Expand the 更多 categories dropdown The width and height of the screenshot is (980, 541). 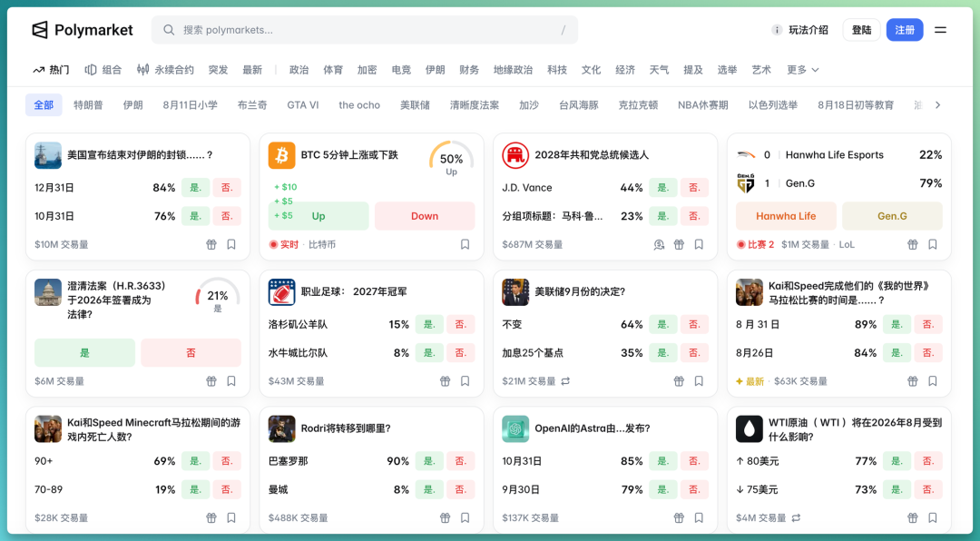pyautogui.click(x=803, y=70)
